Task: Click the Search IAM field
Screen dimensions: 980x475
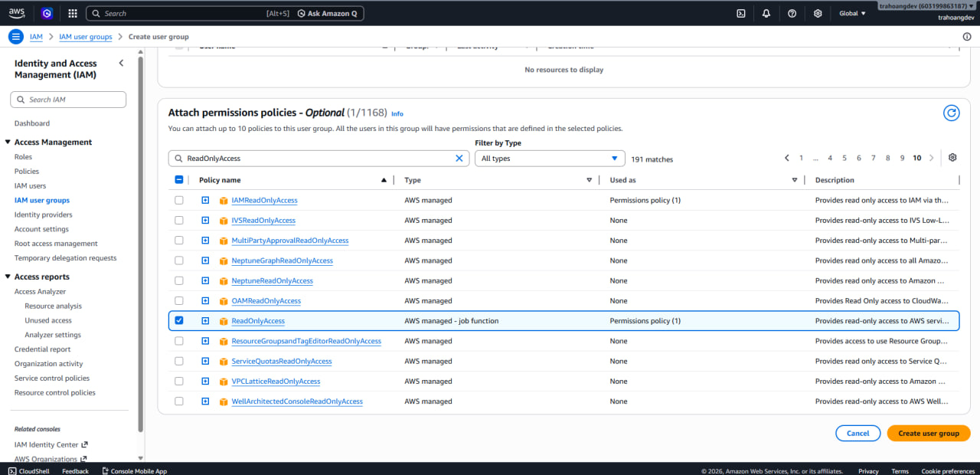Action: (x=68, y=100)
